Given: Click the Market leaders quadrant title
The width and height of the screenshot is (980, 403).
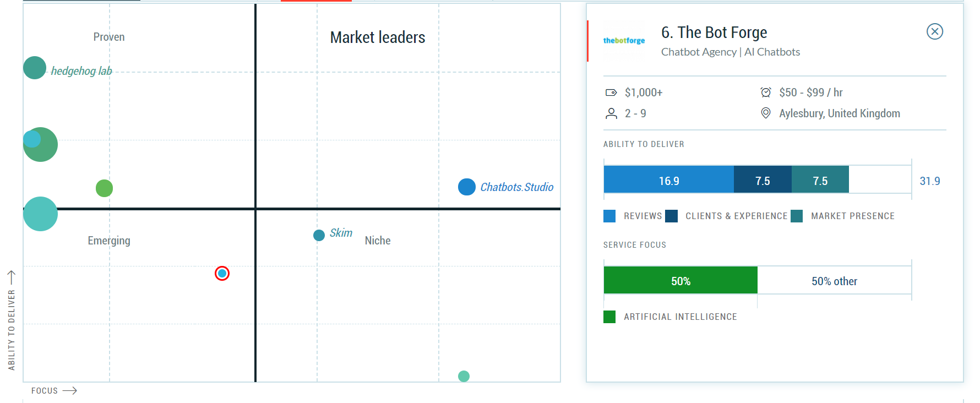Looking at the screenshot, I should tap(378, 37).
